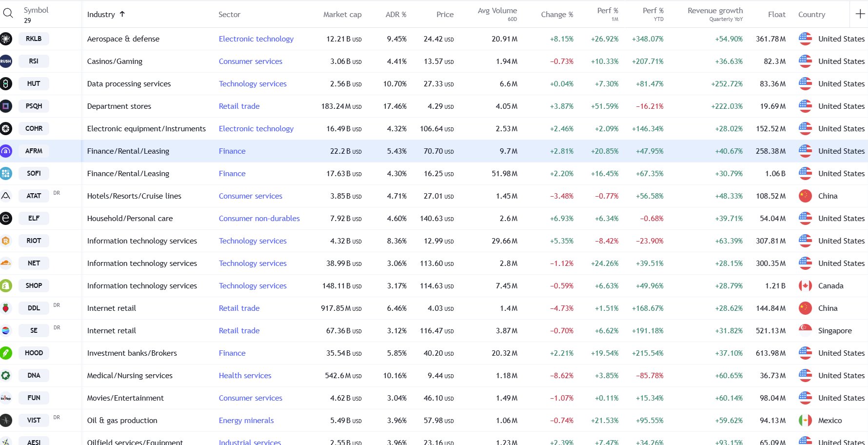This screenshot has height=445, width=868.
Task: Click the Canada flag icon for SHOP
Action: click(x=805, y=285)
